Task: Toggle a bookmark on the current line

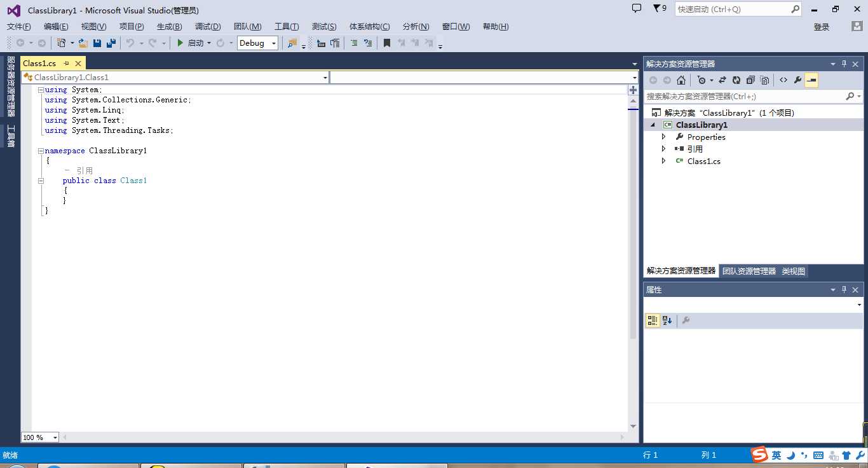Action: (386, 43)
